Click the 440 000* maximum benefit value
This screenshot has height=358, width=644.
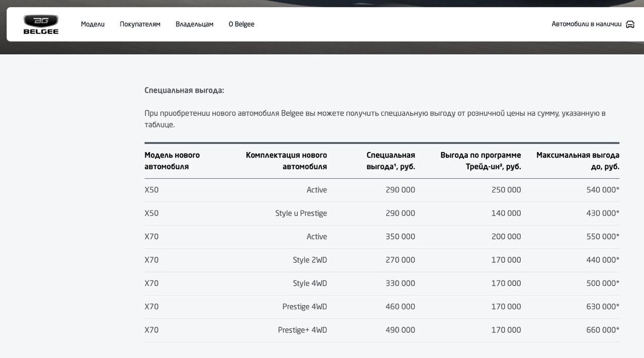[x=603, y=260]
